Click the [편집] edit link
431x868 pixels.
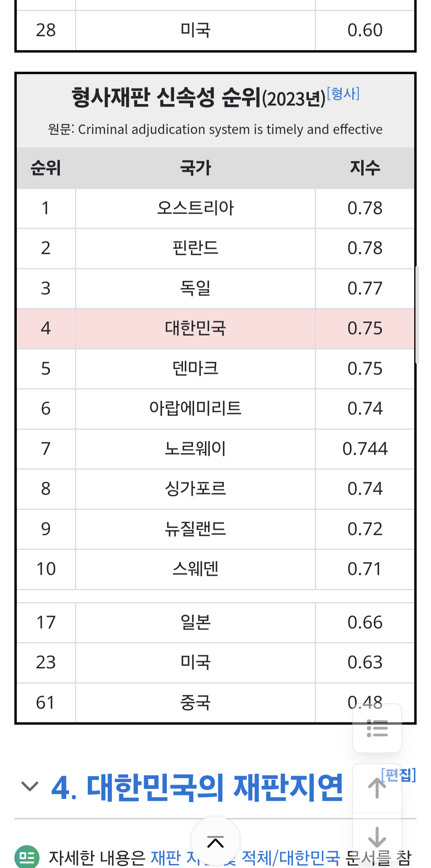point(398,775)
